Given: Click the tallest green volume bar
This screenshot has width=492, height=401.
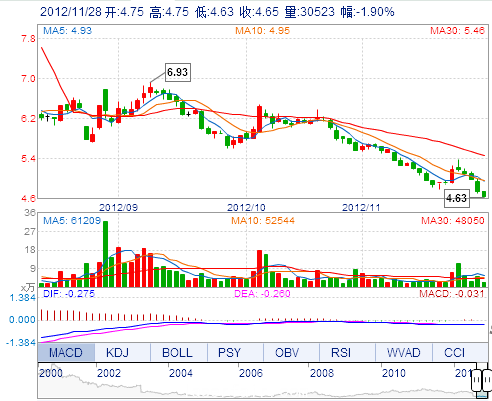Looking at the screenshot, I should [105, 254].
